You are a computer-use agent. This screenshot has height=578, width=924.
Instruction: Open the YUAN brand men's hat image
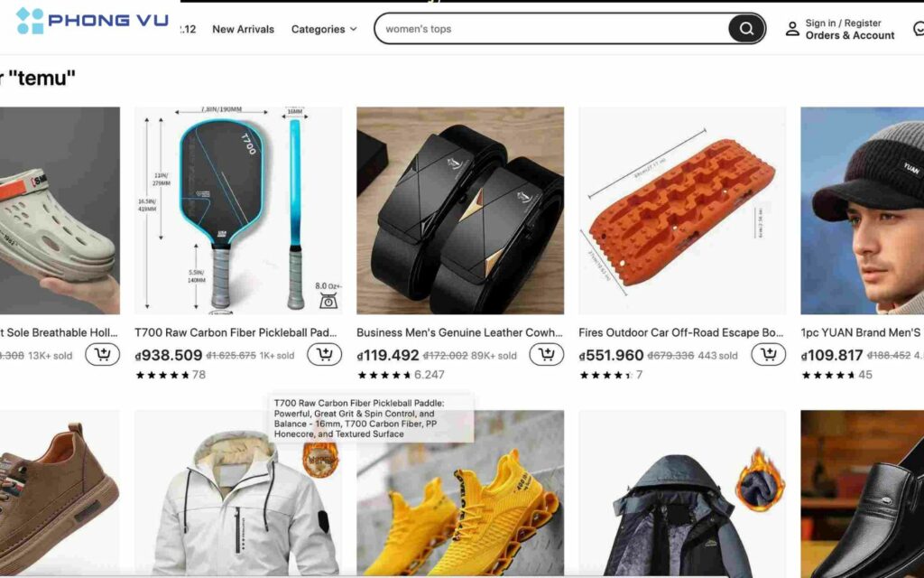point(862,210)
